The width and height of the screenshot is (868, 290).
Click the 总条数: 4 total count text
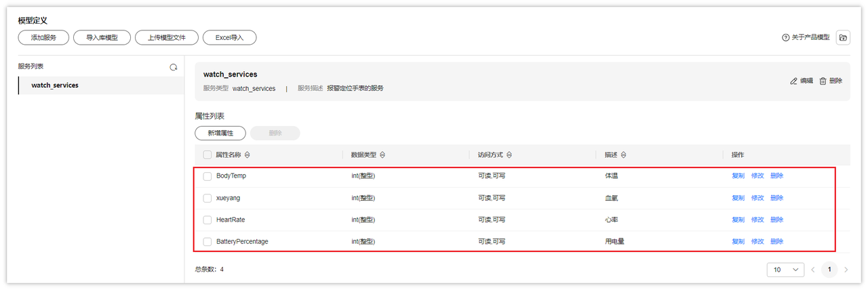point(210,270)
